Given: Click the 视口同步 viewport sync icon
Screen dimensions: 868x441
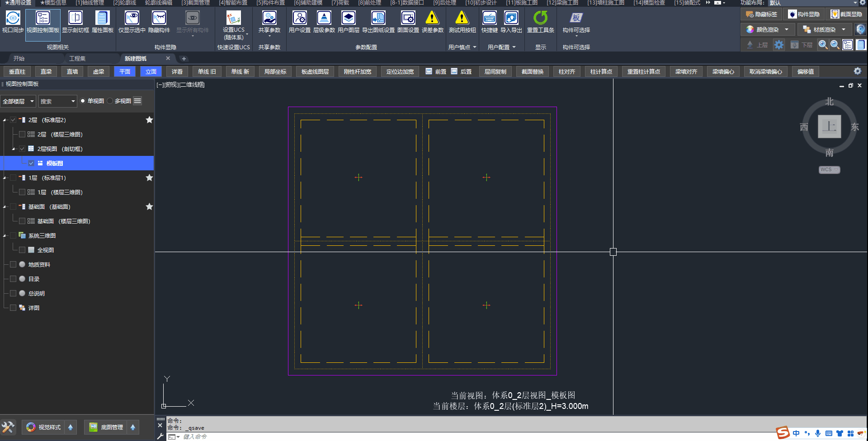Looking at the screenshot, I should tap(13, 18).
